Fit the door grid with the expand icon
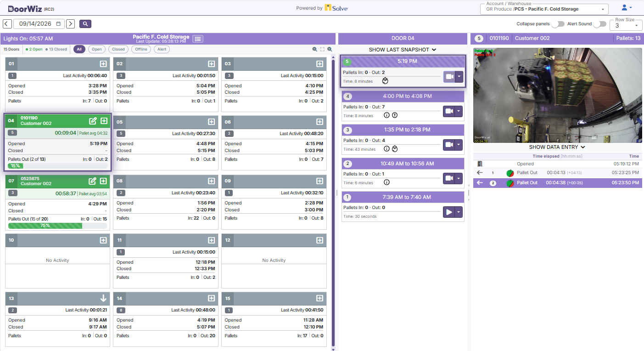644x351 pixels. [x=322, y=49]
